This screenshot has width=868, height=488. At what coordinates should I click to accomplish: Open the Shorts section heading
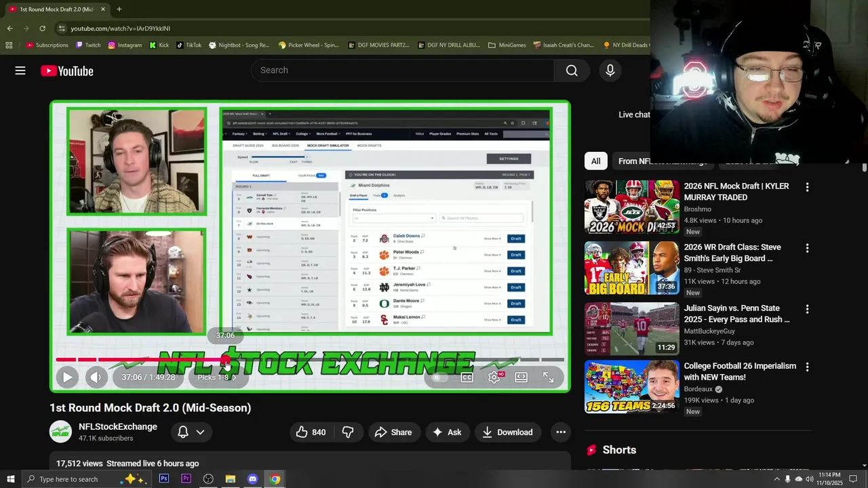(619, 450)
